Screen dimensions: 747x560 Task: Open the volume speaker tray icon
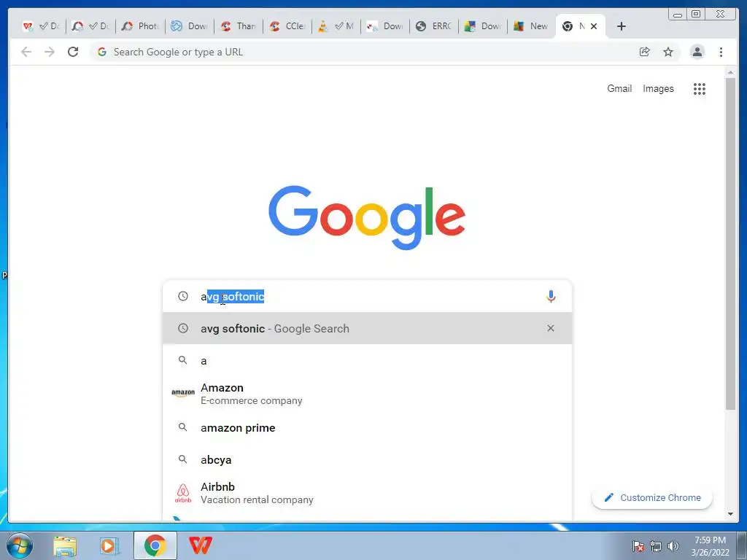673,546
